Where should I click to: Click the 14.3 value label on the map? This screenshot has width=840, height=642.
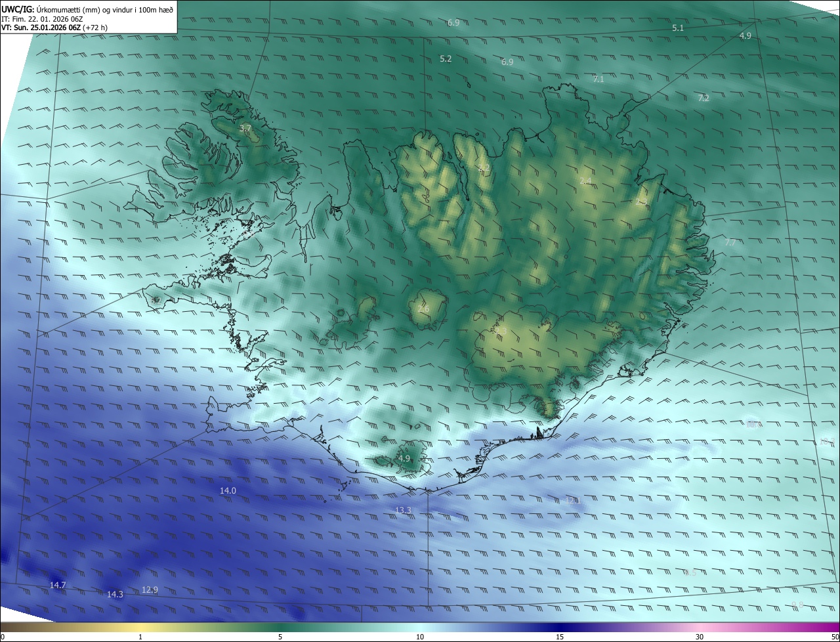point(115,595)
